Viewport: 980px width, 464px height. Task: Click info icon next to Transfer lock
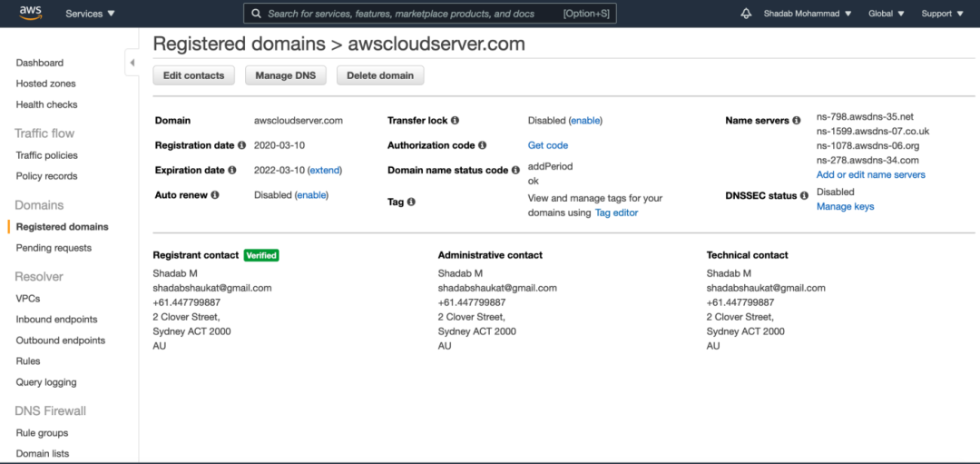(x=455, y=120)
